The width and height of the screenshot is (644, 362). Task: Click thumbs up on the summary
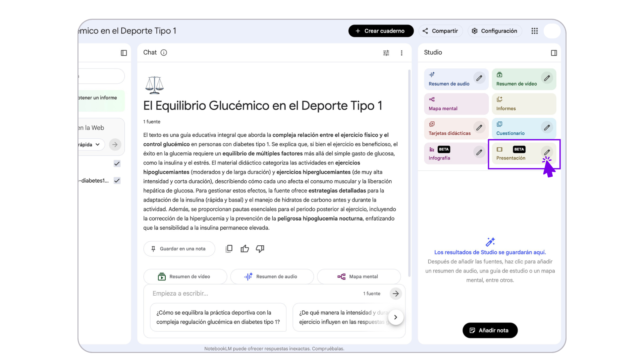[x=245, y=249]
